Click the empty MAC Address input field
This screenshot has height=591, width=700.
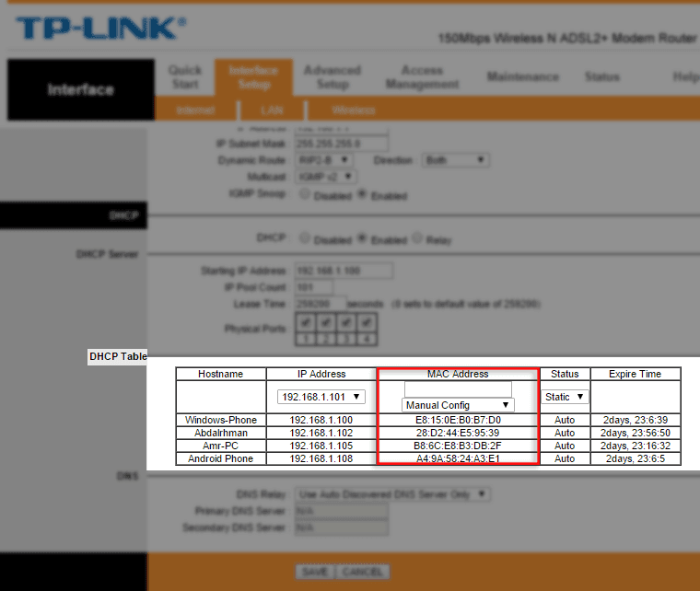click(458, 389)
